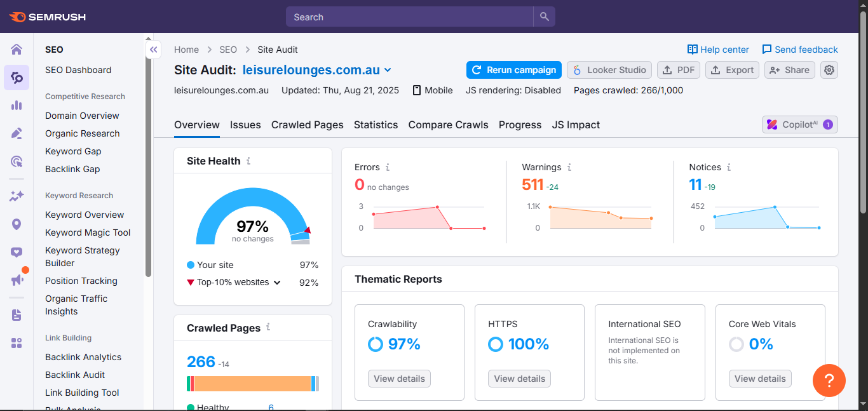Click the crawled pages count 266

pos(201,361)
